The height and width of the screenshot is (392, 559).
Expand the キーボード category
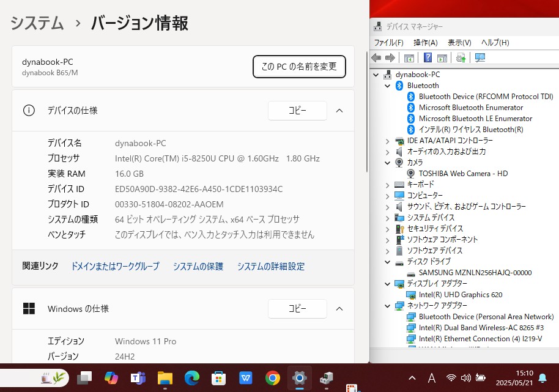[388, 185]
